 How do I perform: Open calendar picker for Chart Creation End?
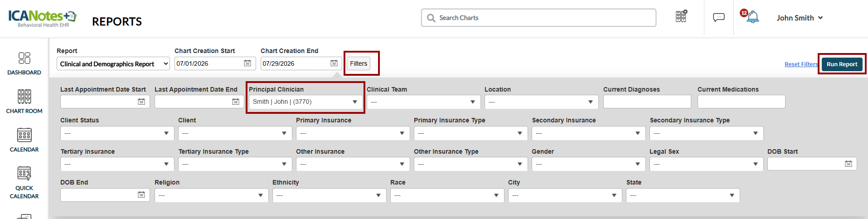coord(334,63)
